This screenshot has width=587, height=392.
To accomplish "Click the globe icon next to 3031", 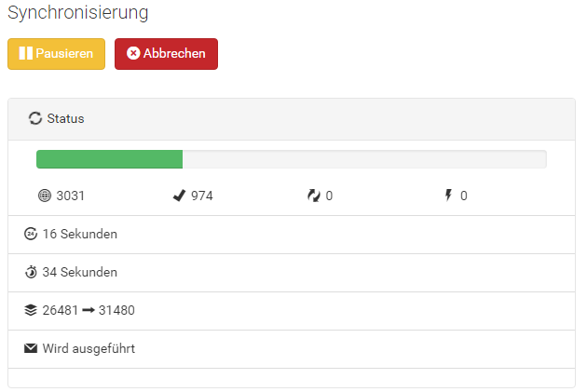I will pyautogui.click(x=45, y=196).
